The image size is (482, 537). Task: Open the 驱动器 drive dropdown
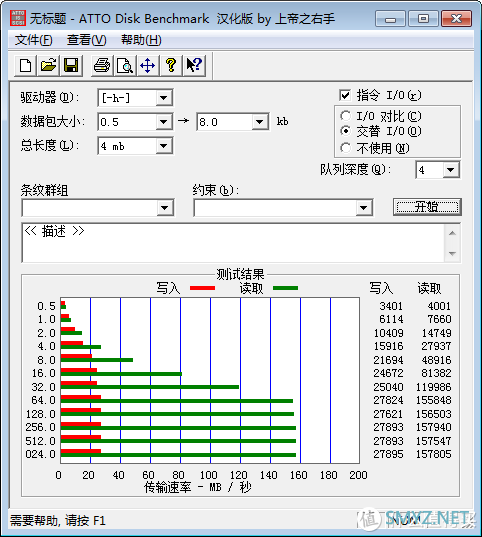tap(164, 98)
